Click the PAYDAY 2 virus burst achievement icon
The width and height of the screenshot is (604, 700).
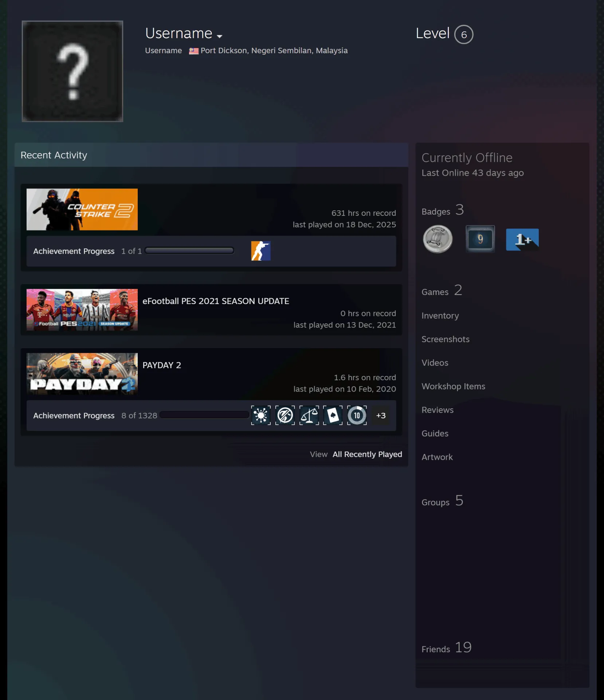pyautogui.click(x=261, y=415)
